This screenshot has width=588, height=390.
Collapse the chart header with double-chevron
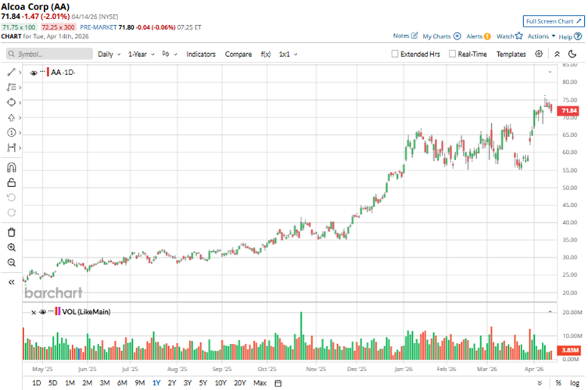coord(557,54)
